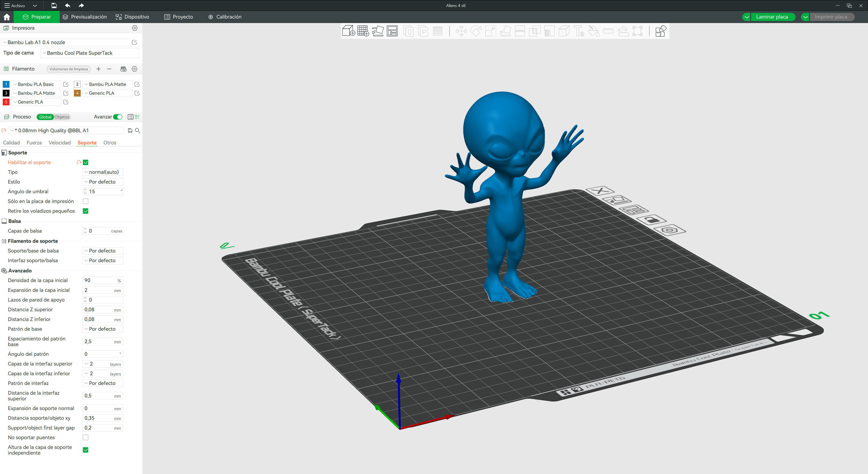
Task: Click the Volúmenes de limpieza button
Action: point(68,69)
